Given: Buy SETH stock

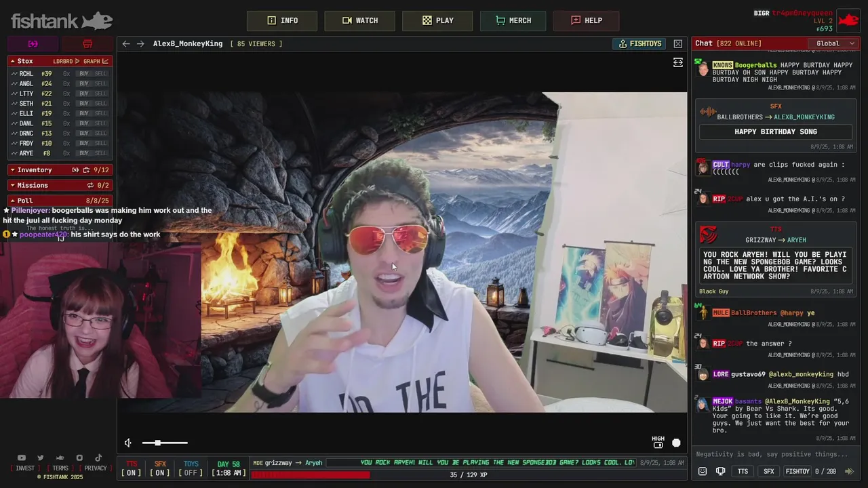Looking at the screenshot, I should pos(84,104).
